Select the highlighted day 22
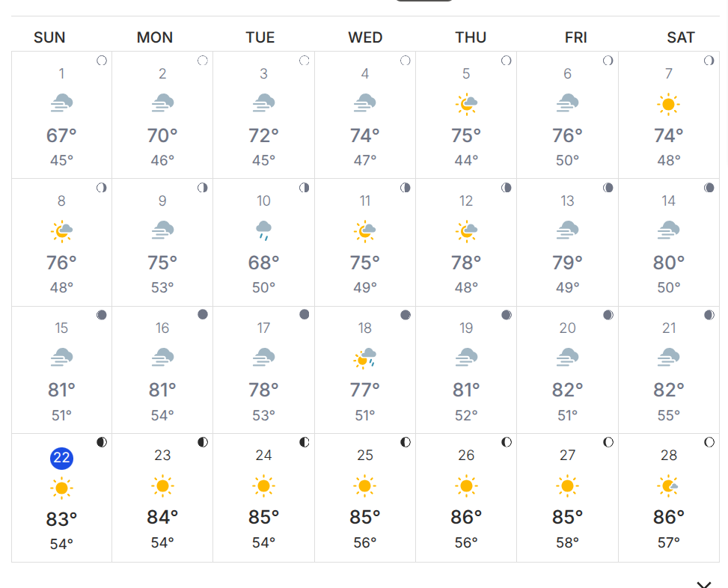This screenshot has width=728, height=588. pos(61,458)
